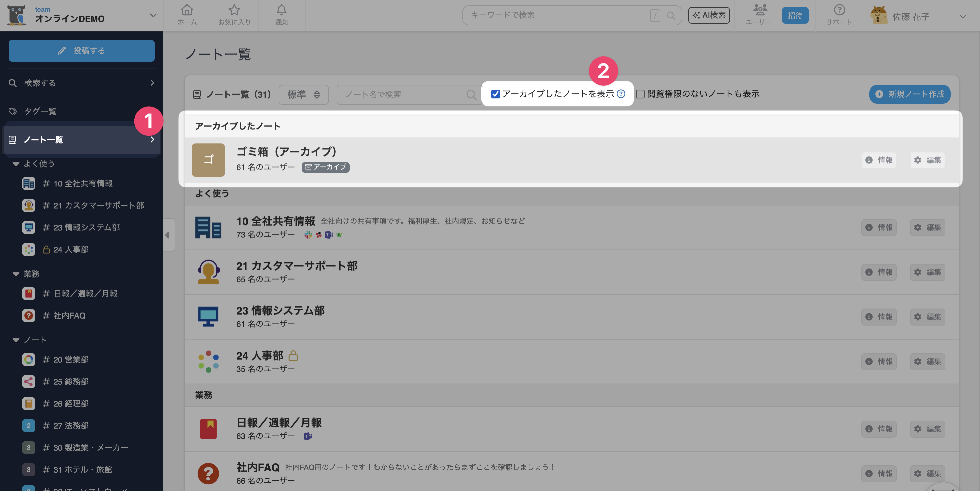980x491 pixels.
Task: Click the 投稿する button
Action: (81, 51)
